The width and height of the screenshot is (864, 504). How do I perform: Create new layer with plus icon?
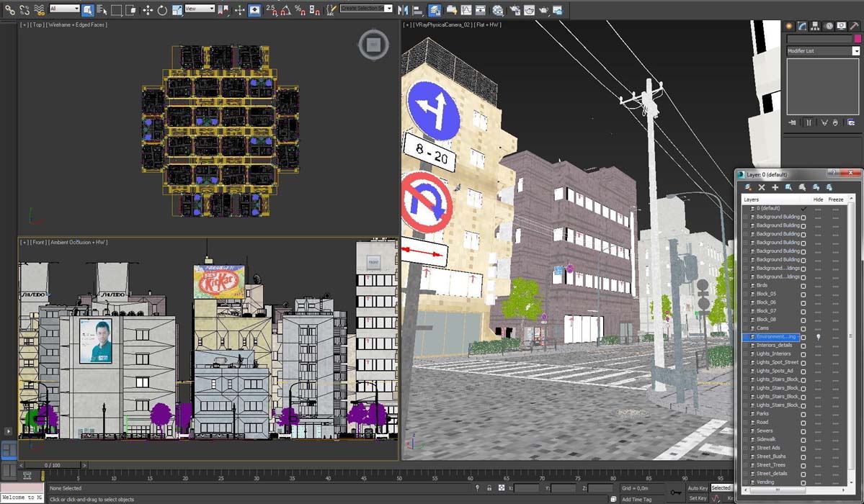(775, 187)
